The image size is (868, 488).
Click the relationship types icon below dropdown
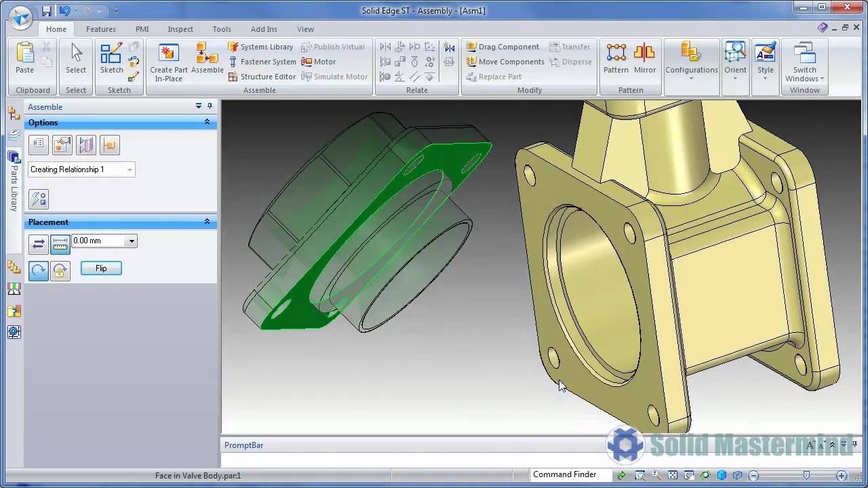click(39, 199)
